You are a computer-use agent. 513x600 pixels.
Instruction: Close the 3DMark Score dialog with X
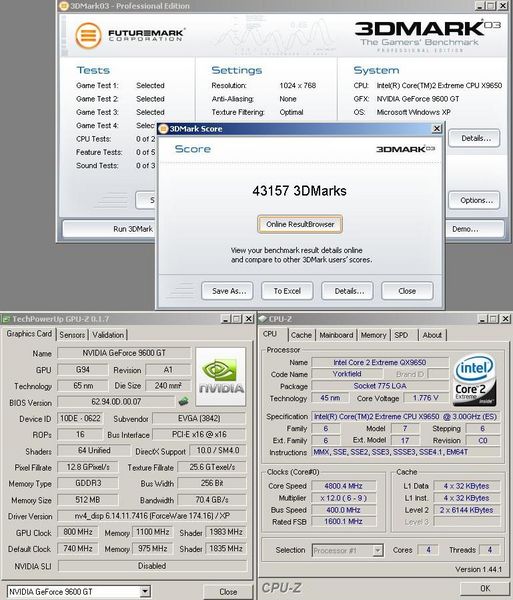[436, 129]
